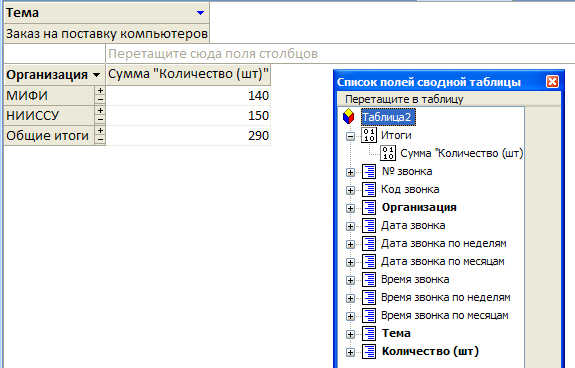Expand Общие итоги row with plus button
The width and height of the screenshot is (575, 368).
(100, 130)
